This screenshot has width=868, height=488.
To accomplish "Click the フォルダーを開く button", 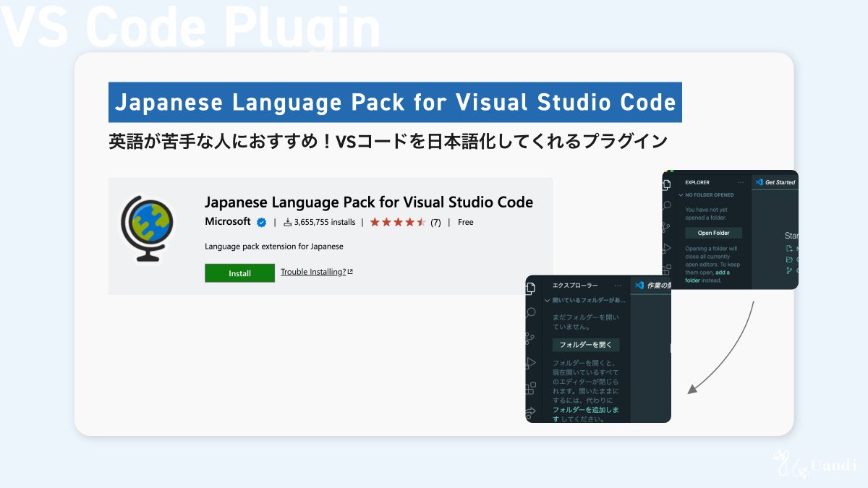I will (x=585, y=345).
